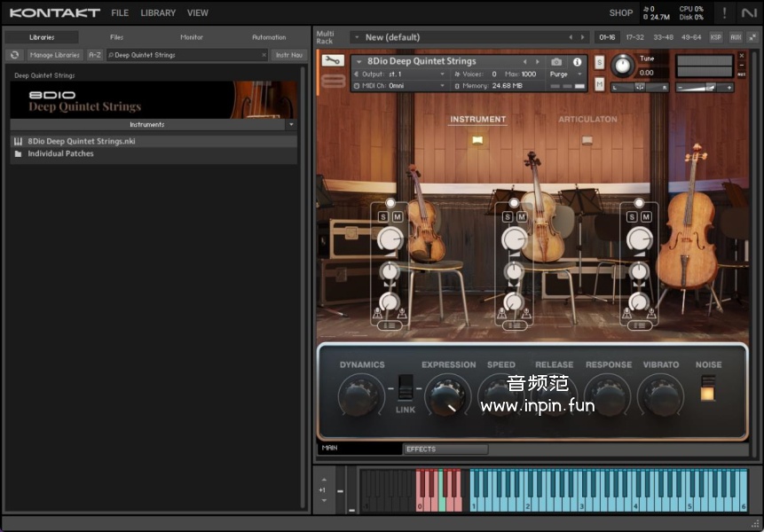Expand the Instruments dropdown arrow in library
The width and height of the screenshot is (764, 532).
point(291,125)
